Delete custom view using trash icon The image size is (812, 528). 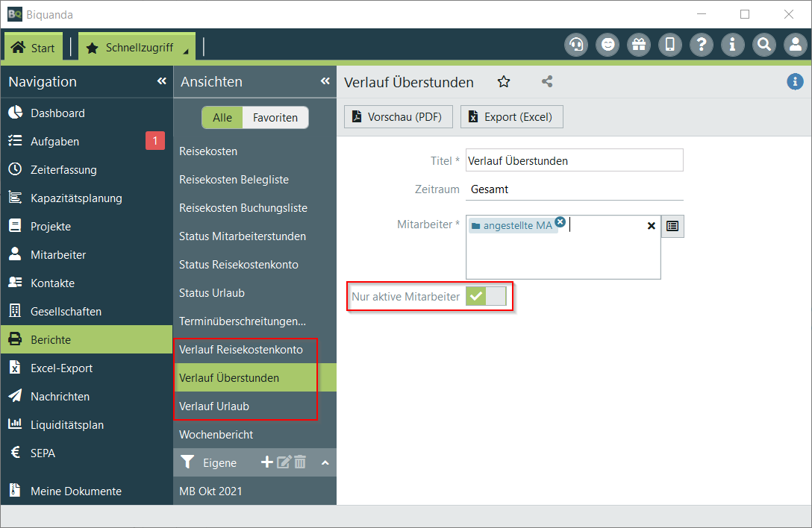(x=300, y=462)
